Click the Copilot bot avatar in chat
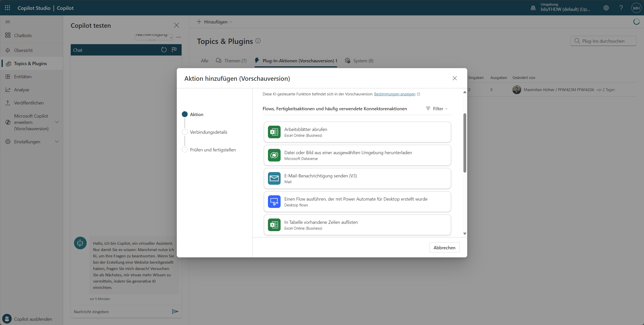This screenshot has width=644, height=325. [x=80, y=243]
